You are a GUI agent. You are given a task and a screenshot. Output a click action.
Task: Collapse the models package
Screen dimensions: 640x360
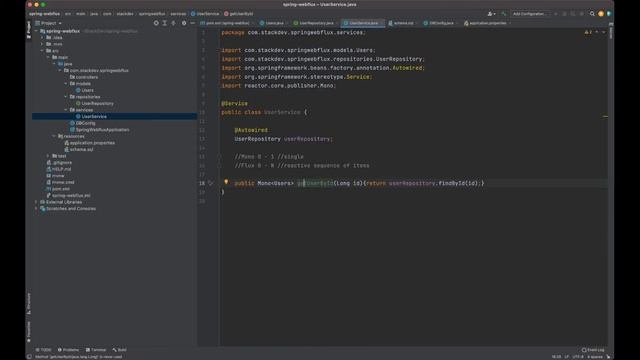tap(66, 84)
